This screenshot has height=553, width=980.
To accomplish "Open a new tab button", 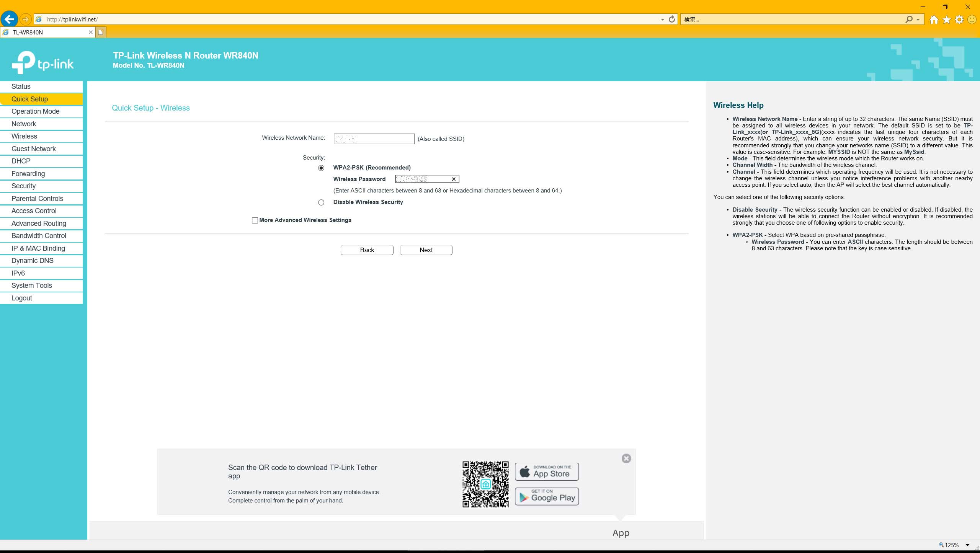I will (x=101, y=32).
